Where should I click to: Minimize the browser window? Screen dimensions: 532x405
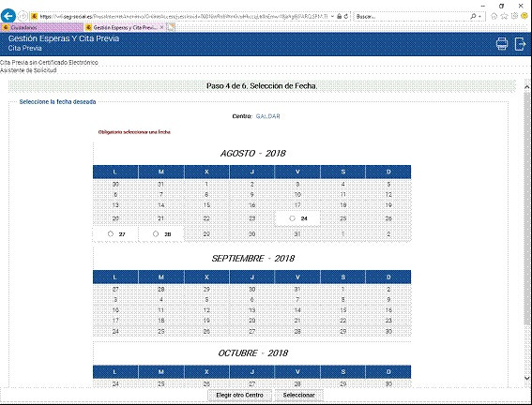pos(482,6)
